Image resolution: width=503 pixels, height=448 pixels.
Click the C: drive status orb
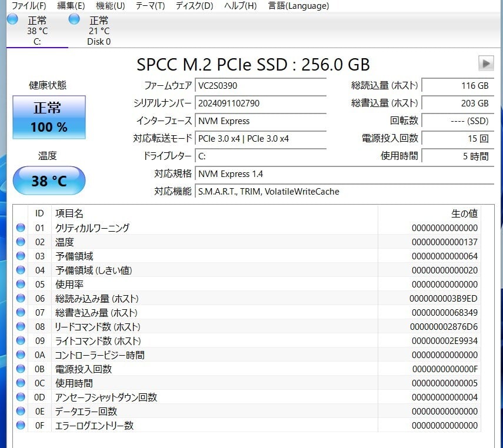(x=12, y=19)
